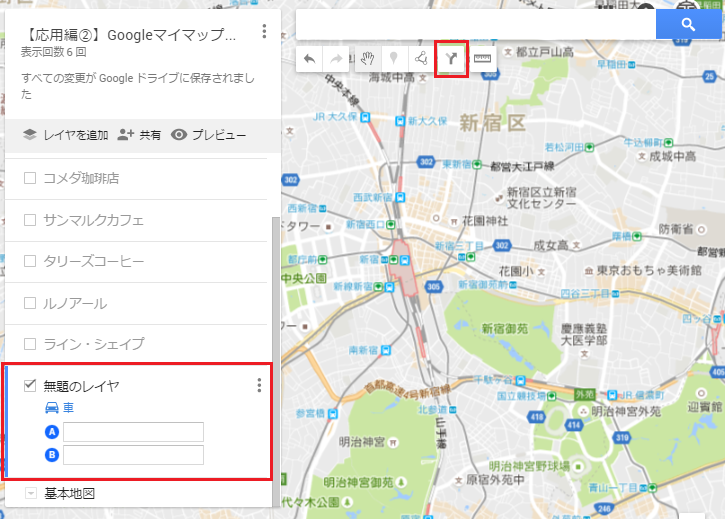Open map options three-dot menu by title
725x519 pixels.
pyautogui.click(x=264, y=31)
